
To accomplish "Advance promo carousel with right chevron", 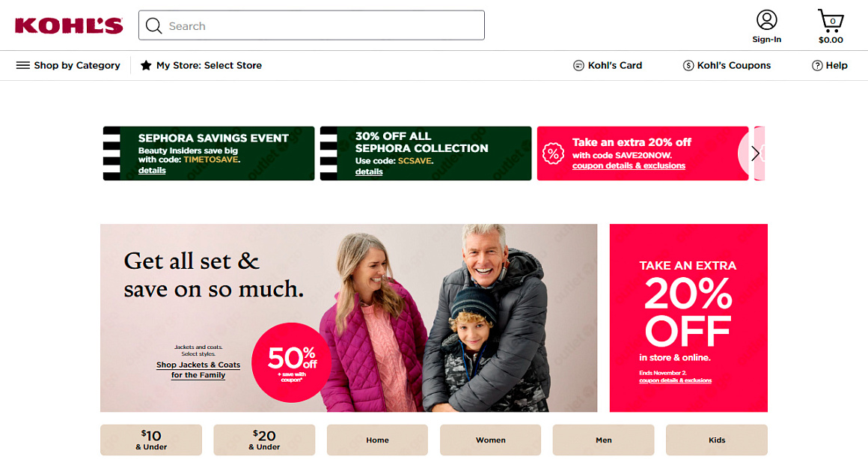I will pos(755,153).
